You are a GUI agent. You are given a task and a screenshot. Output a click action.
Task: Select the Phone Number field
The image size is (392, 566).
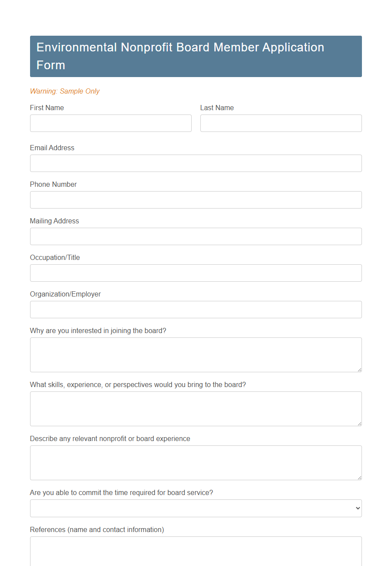click(196, 200)
